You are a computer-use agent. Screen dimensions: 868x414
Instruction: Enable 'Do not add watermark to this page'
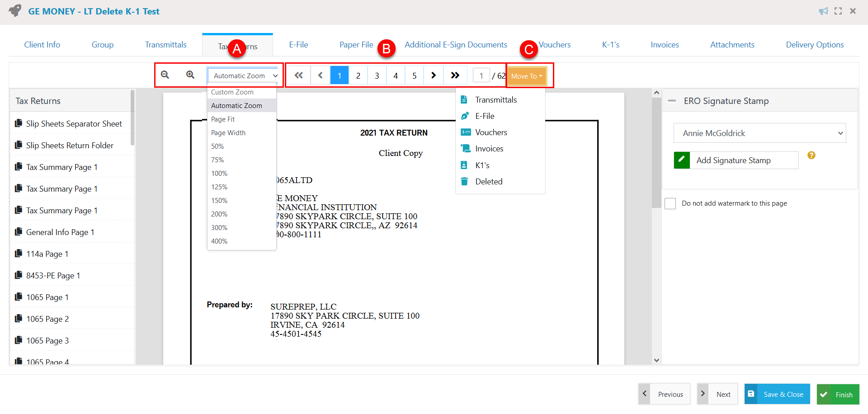pos(670,203)
